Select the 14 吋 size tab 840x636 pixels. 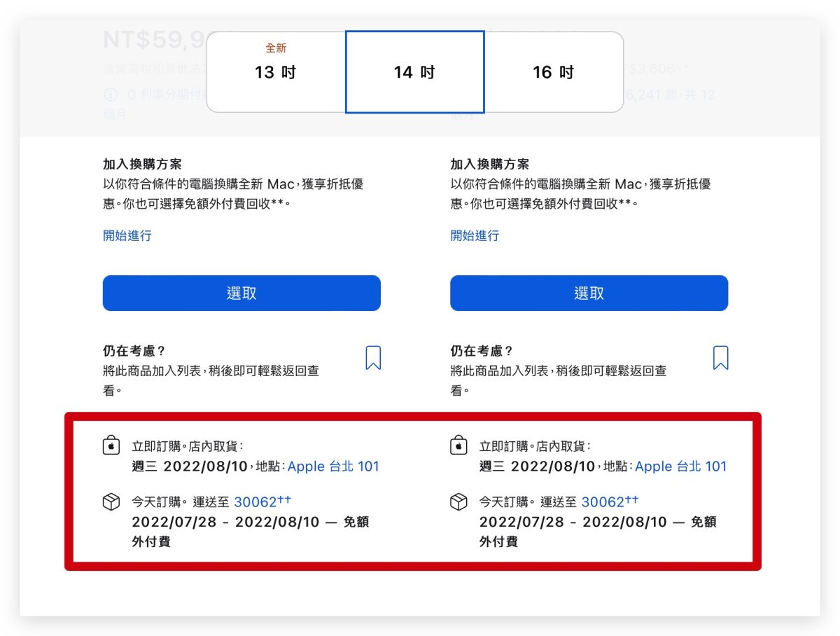pyautogui.click(x=414, y=71)
